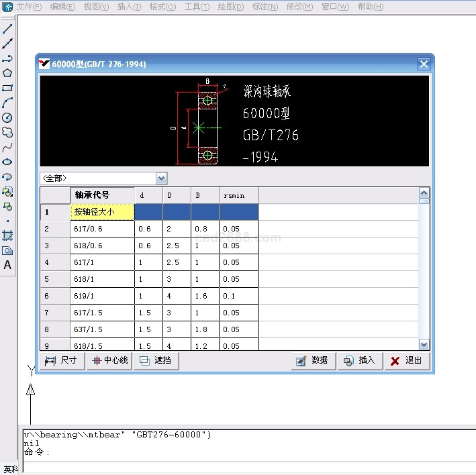Select the Spline curve tool
Image resolution: width=476 pixels, height=475 pixels.
click(x=7, y=147)
